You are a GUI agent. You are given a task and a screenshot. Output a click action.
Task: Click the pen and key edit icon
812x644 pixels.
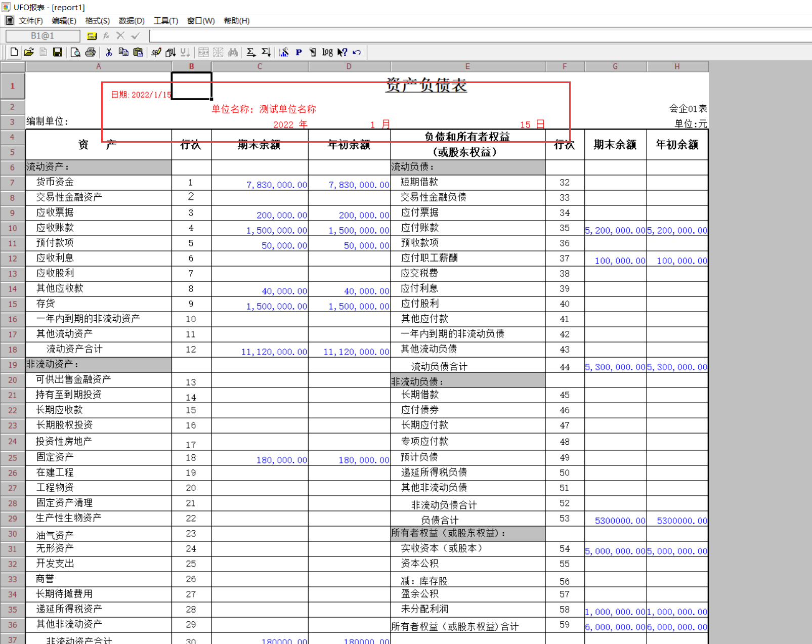pos(156,52)
